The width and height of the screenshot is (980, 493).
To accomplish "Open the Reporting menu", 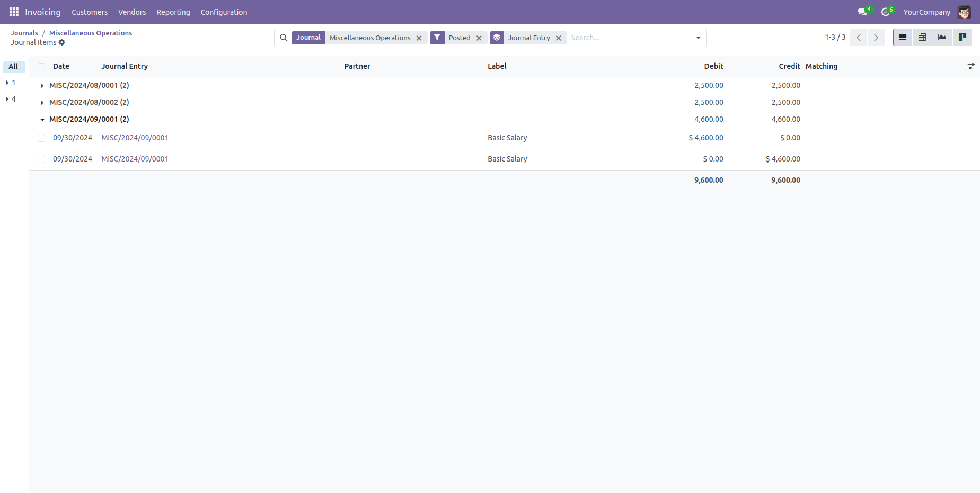I will click(173, 12).
